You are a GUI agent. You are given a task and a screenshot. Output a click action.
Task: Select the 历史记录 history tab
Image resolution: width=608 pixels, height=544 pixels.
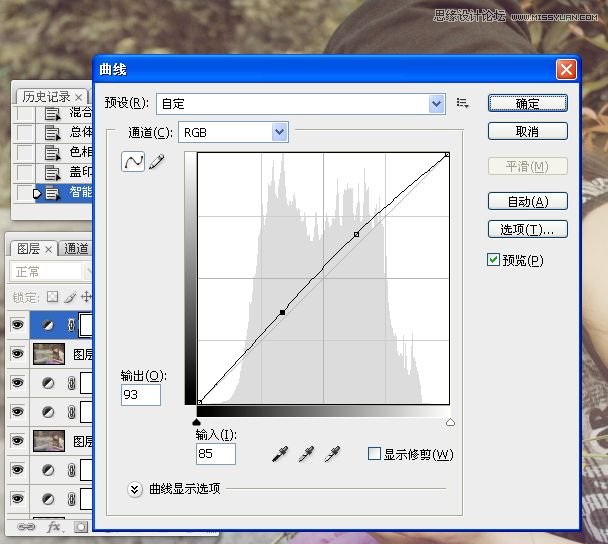click(46, 97)
